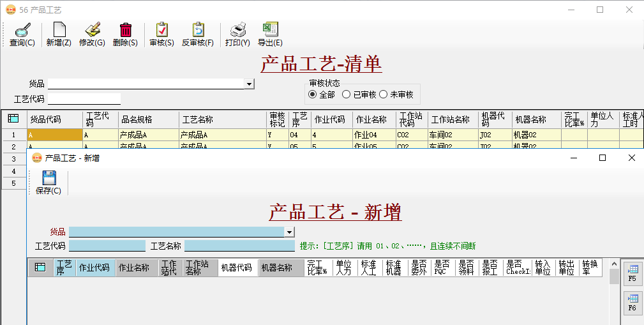644x325 pixels.
Task: Click the 反审核 (Unapprove) icon
Action: pyautogui.click(x=198, y=30)
